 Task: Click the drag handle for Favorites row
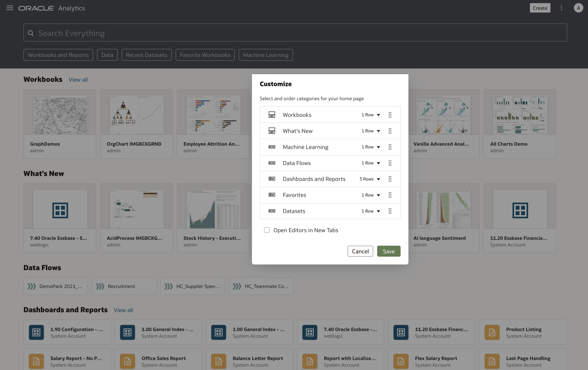pos(390,195)
